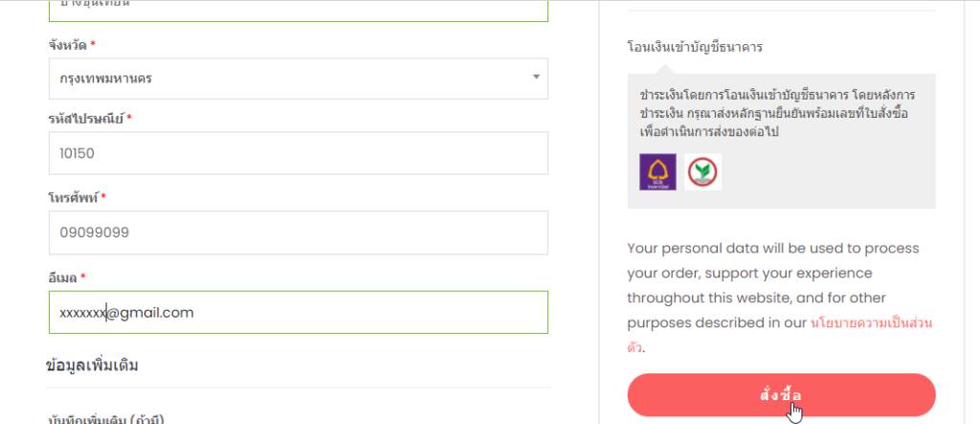
Task: Open the นโยบายความเป็นส่วนตัว privacy policy link
Action: [x=871, y=324]
